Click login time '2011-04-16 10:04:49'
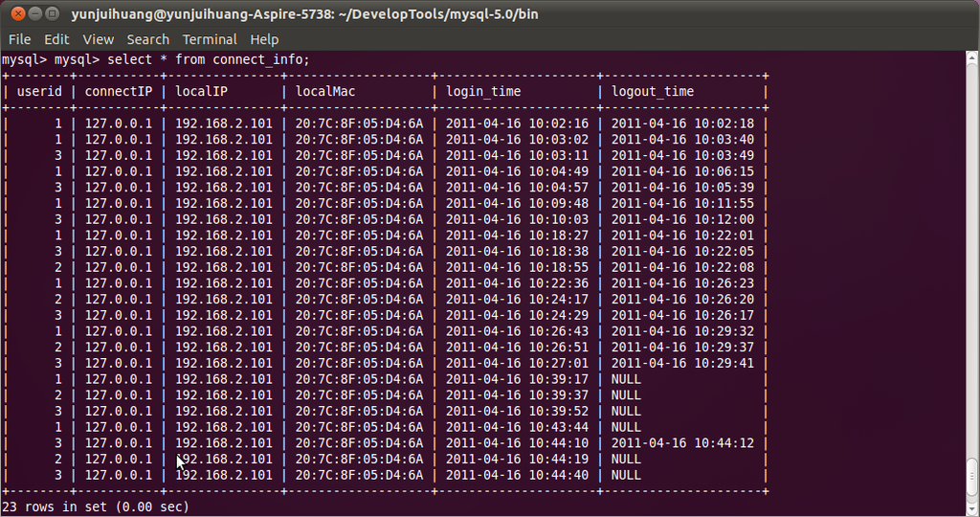 (517, 172)
